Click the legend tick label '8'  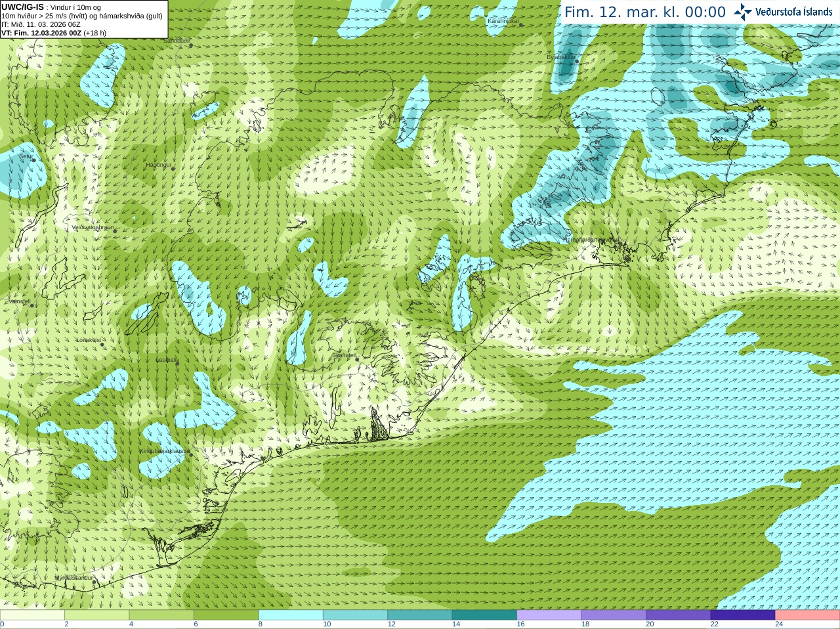click(x=261, y=624)
